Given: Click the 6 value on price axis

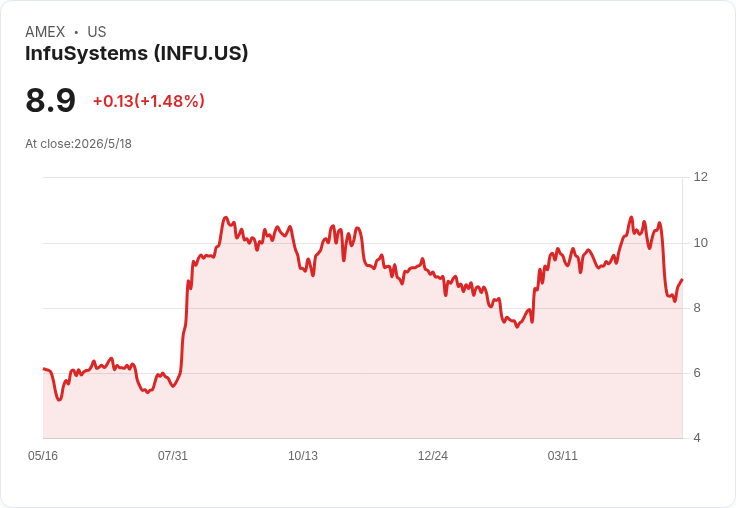Looking at the screenshot, I should click(697, 373).
